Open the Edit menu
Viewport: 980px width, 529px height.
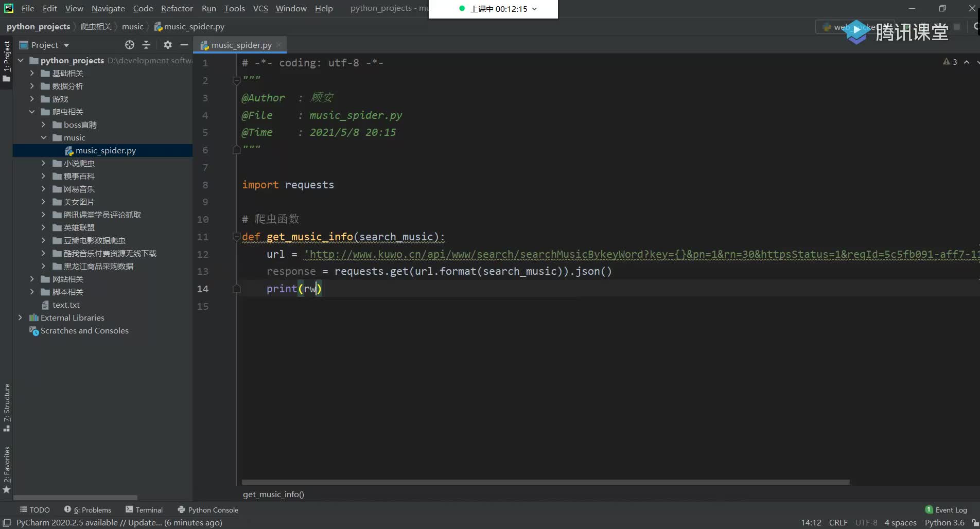pyautogui.click(x=50, y=8)
